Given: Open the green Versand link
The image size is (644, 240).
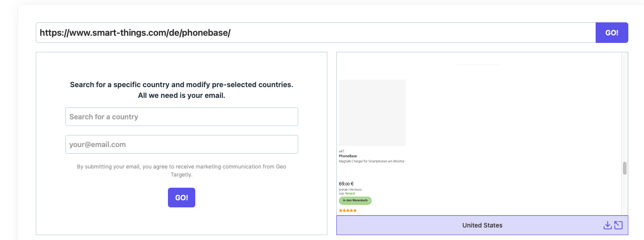Looking at the screenshot, I should 350,194.
